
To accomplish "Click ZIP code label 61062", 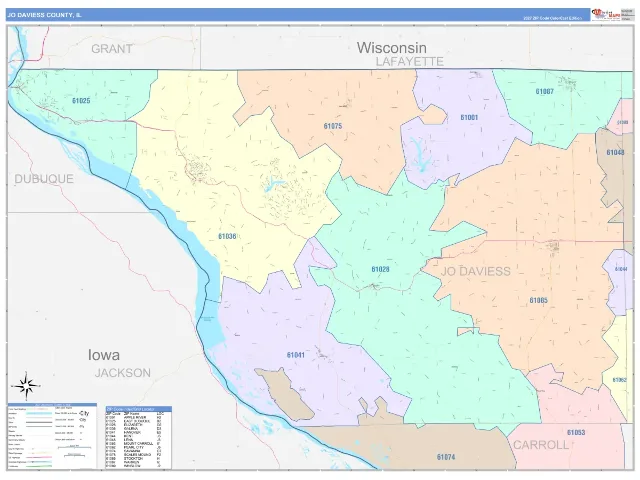I will point(620,380).
